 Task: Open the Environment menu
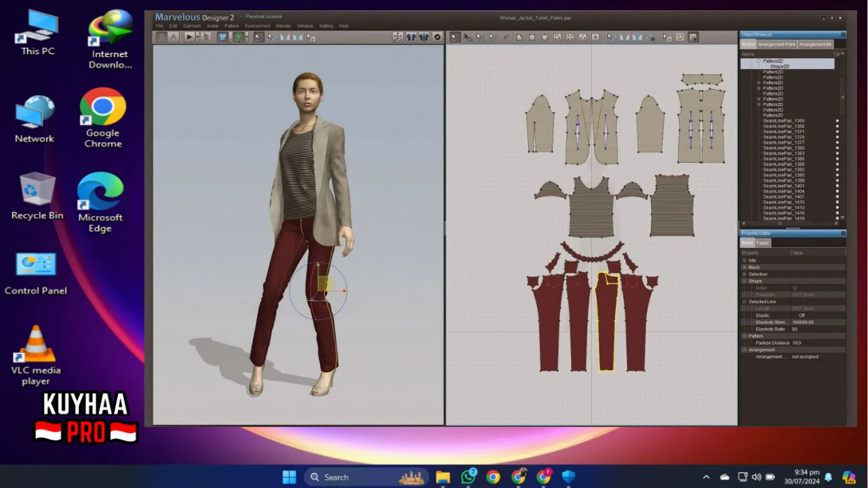tap(258, 26)
